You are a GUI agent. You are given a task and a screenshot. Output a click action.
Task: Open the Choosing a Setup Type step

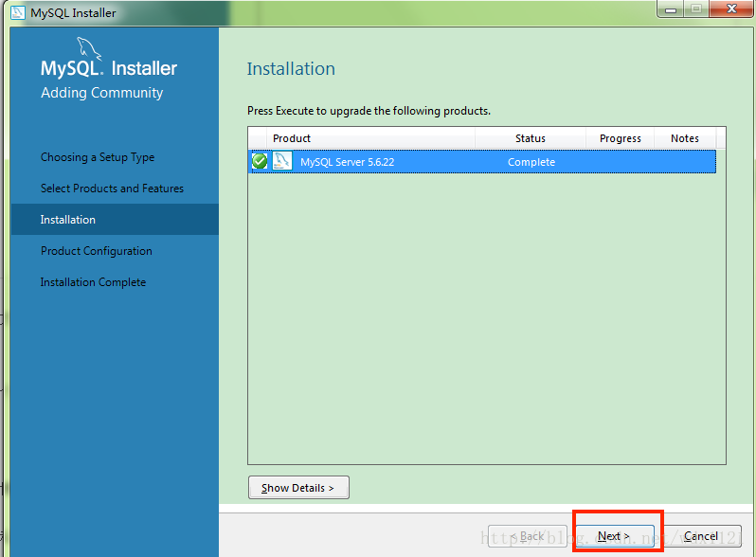click(98, 157)
